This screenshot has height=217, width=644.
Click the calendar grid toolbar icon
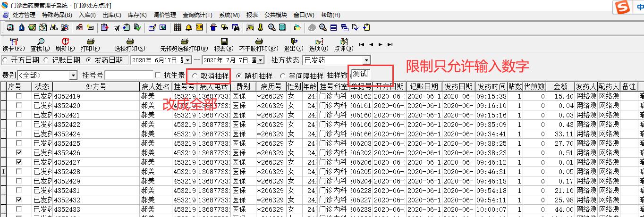pos(152,27)
